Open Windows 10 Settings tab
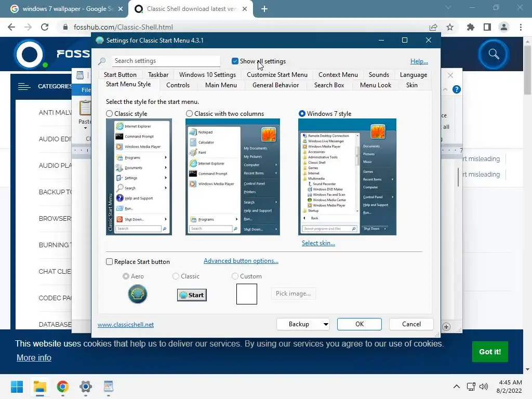Viewport: 532px width, 399px height. (x=207, y=75)
